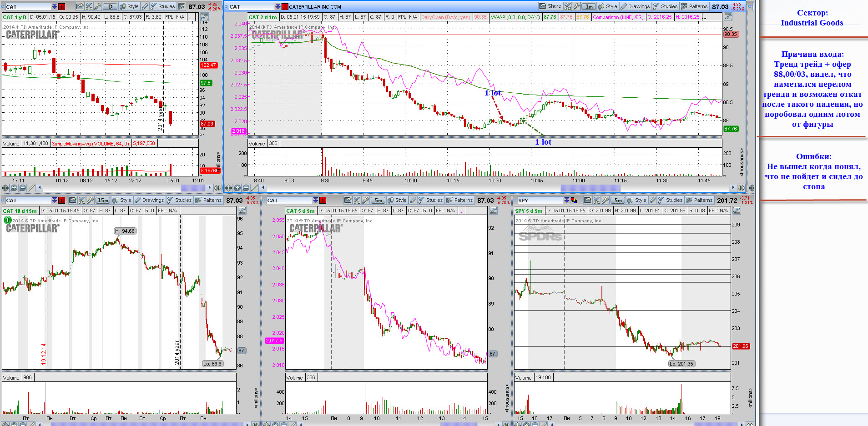The height and width of the screenshot is (426, 868).
Task: Toggle red link 1 on CAT daily chart
Action: [x=61, y=6]
